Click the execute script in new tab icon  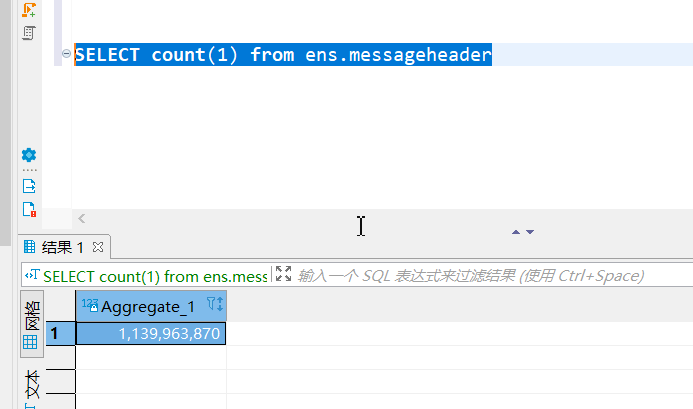pyautogui.click(x=29, y=9)
